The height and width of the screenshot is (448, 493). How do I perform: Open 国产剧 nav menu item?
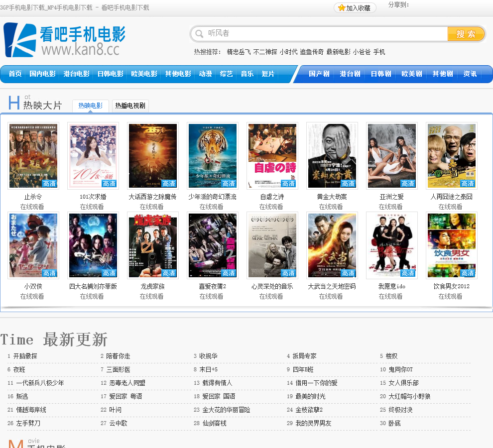pyautogui.click(x=319, y=74)
